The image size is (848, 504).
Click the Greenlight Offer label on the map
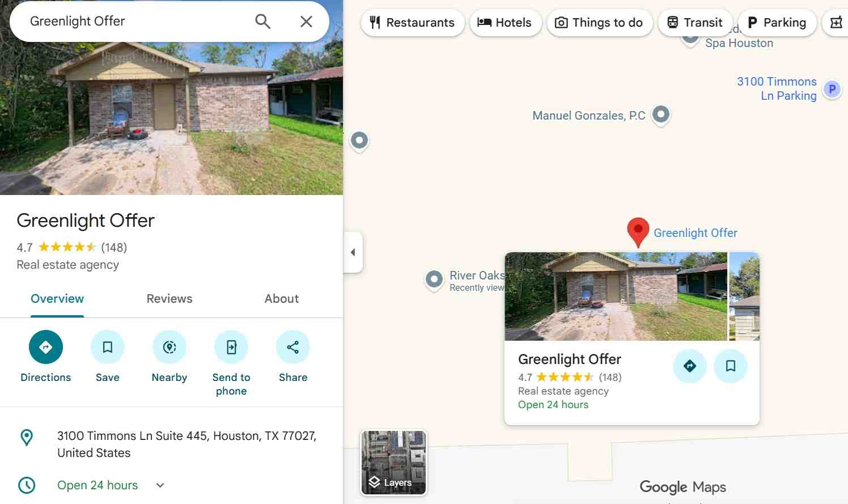point(696,232)
